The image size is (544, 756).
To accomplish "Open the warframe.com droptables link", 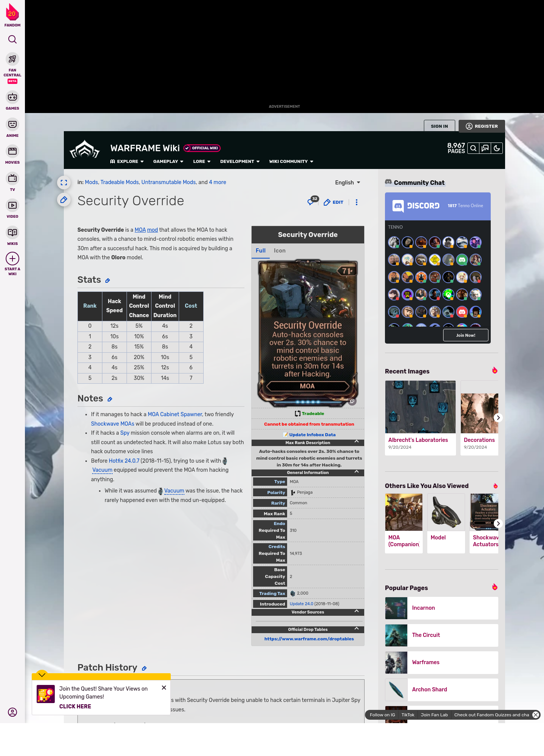I will point(309,639).
